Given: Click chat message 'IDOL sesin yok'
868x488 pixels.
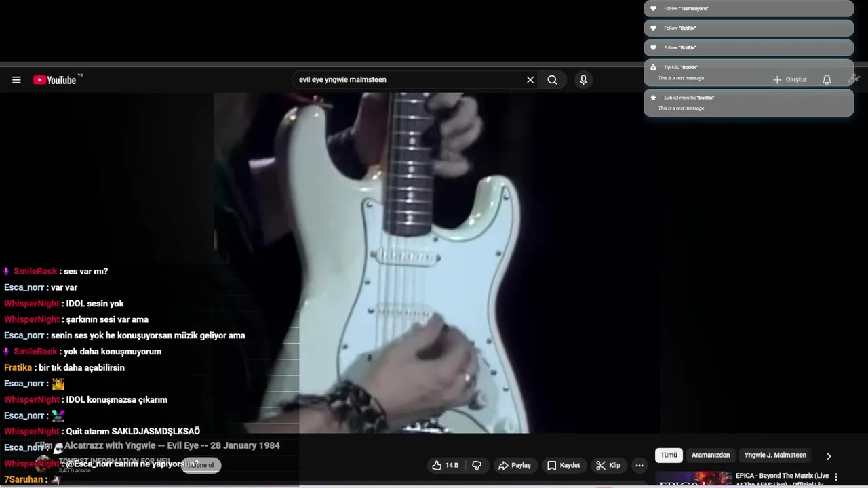Looking at the screenshot, I should click(94, 304).
